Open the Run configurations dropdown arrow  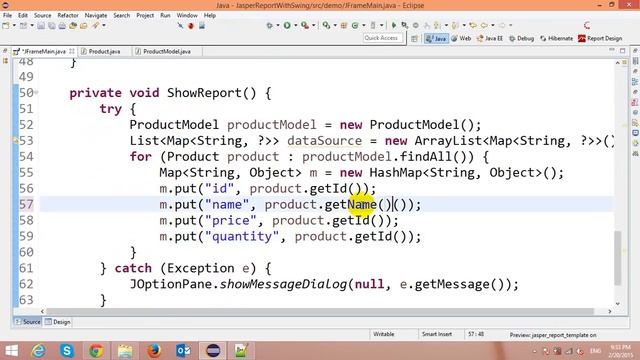[296, 26]
